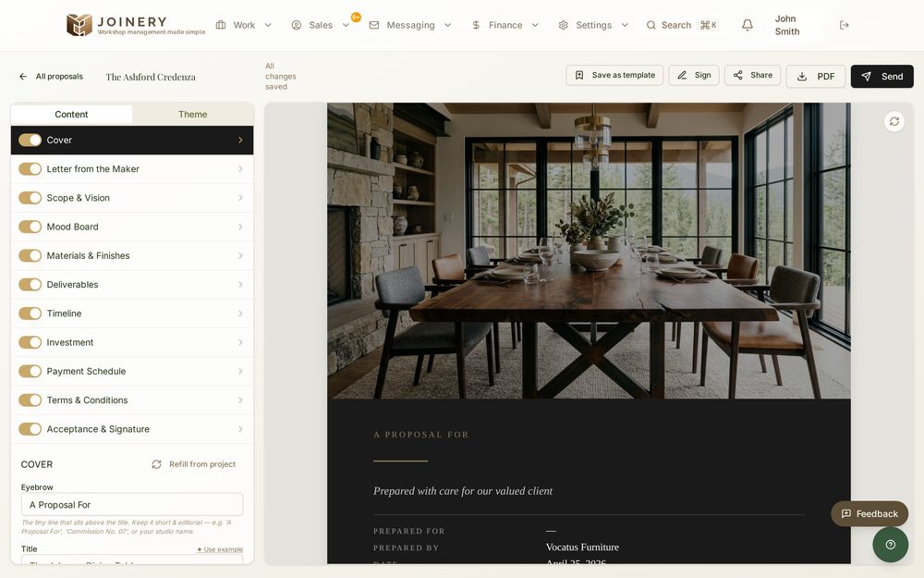Image resolution: width=924 pixels, height=578 pixels.
Task: Disable the Payment Schedule section
Action: [x=30, y=371]
